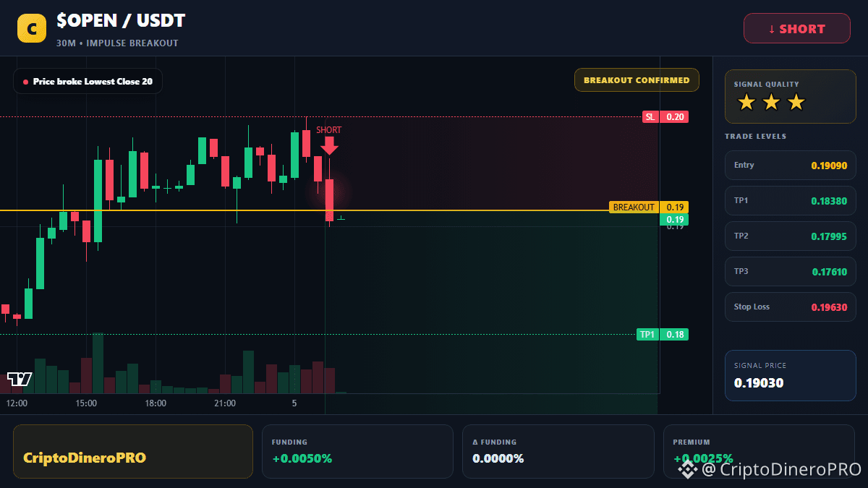
Task: Click the SL 0.20 price label
Action: (x=665, y=116)
